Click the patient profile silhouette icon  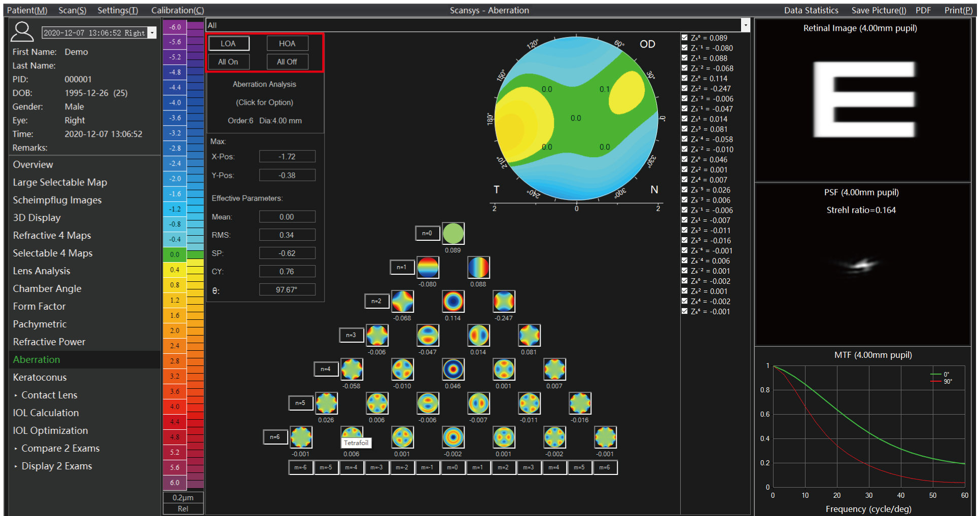pyautogui.click(x=22, y=32)
